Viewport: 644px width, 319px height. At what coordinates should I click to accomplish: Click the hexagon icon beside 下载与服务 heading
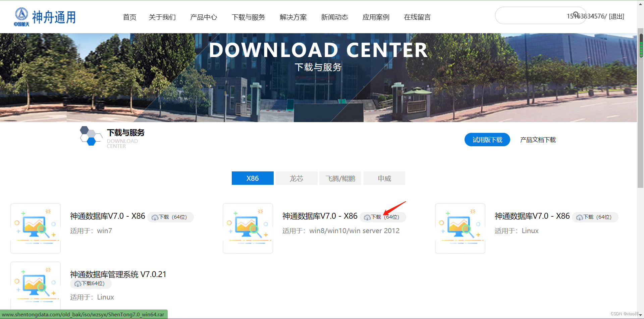(x=91, y=136)
